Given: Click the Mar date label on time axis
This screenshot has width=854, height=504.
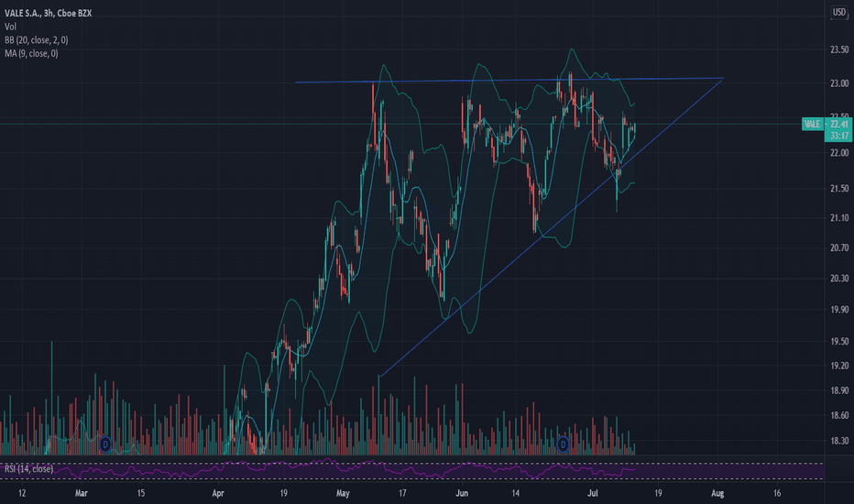Looking at the screenshot, I should tap(82, 494).
